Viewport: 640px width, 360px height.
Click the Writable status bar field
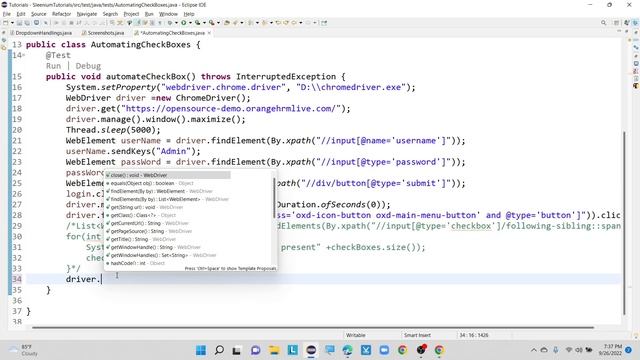[356, 335]
